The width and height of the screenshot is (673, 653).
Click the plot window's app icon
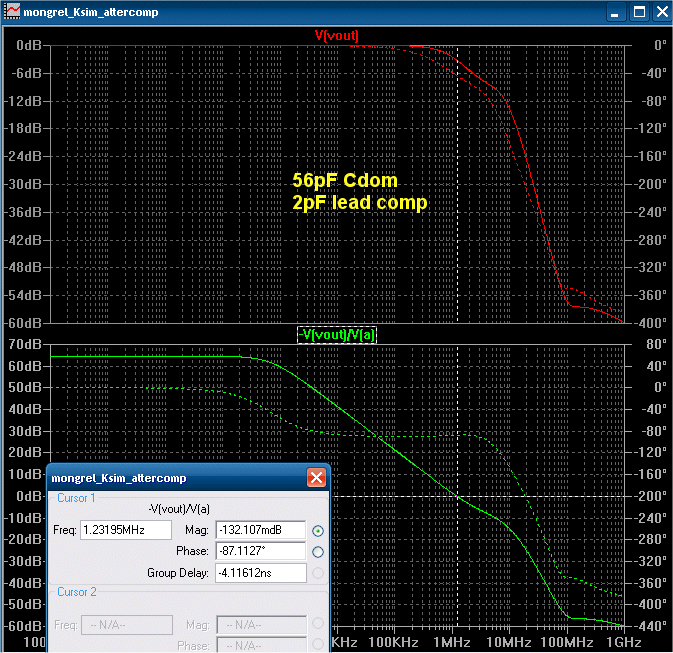tap(12, 11)
